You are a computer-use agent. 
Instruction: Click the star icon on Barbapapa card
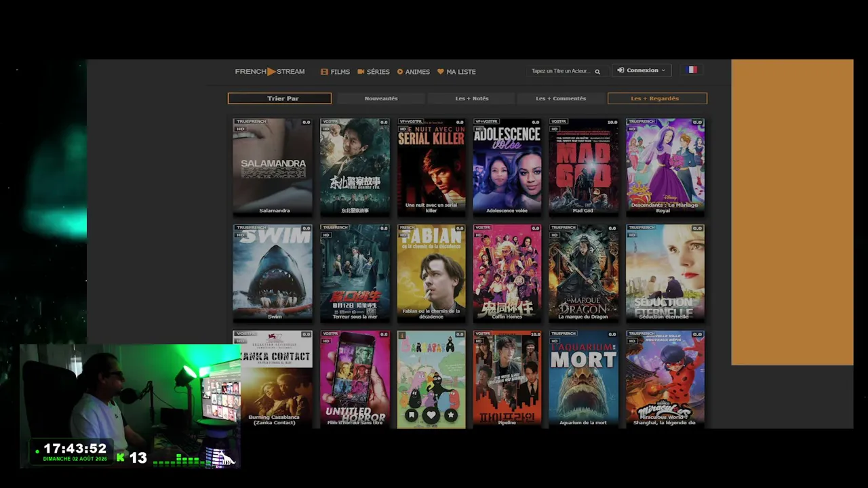pos(450,415)
